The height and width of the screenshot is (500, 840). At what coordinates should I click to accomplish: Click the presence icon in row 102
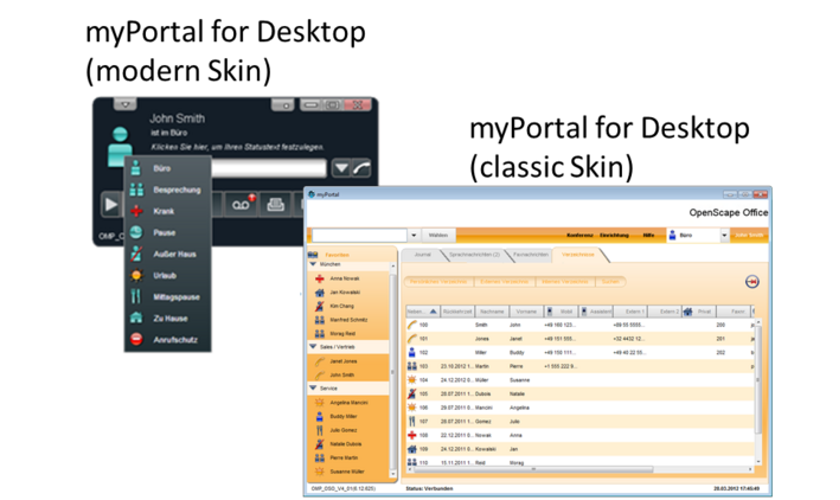click(x=411, y=352)
